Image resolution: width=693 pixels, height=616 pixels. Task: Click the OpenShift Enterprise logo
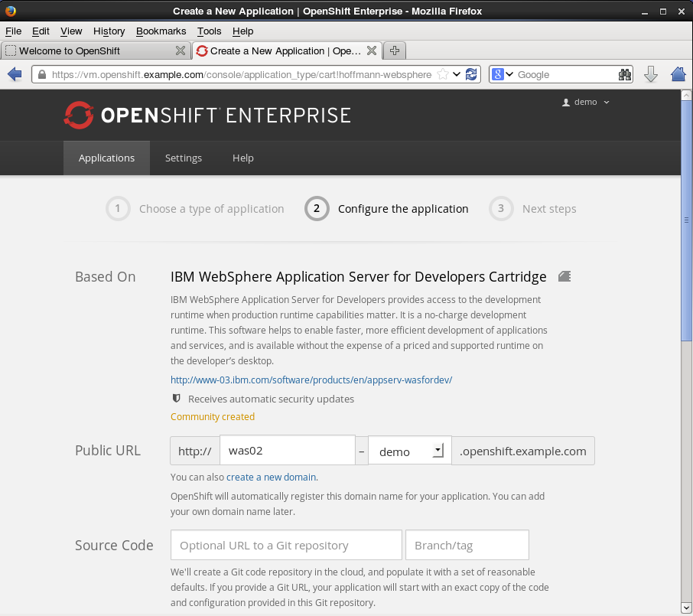click(x=207, y=115)
